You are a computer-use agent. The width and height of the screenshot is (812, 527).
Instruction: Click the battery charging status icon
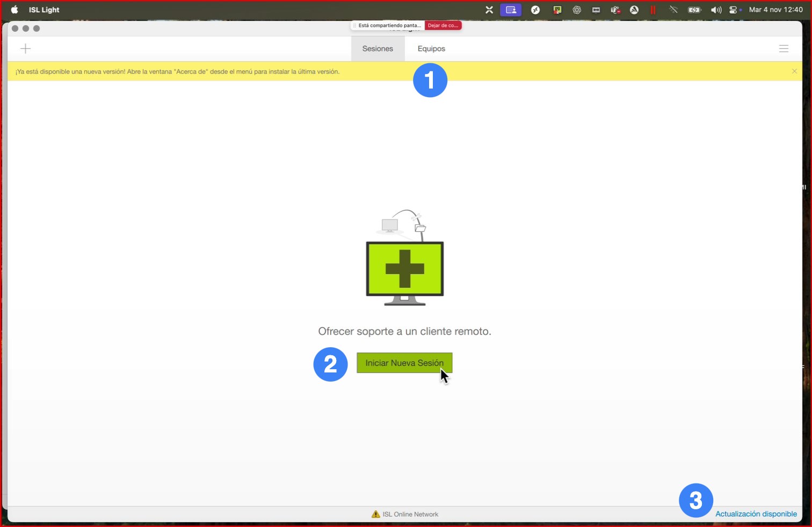(694, 10)
